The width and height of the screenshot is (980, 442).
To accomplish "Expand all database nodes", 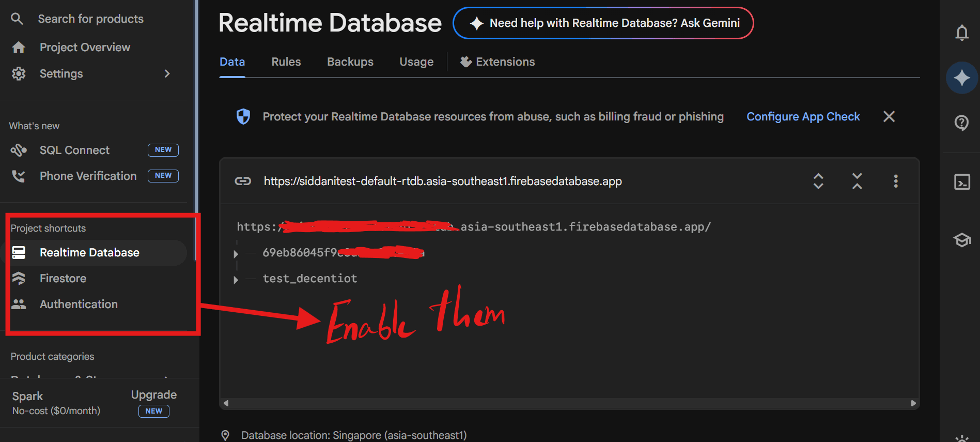I will pyautogui.click(x=818, y=181).
